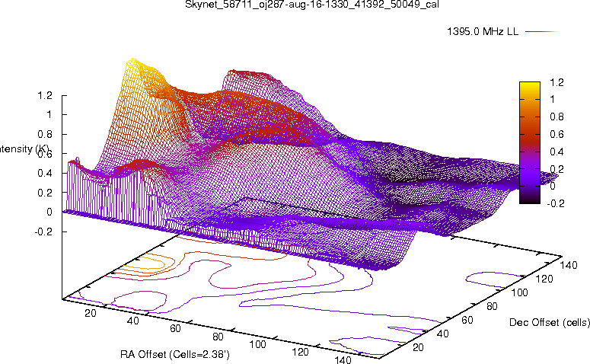The image size is (590, 364).
Task: Click the intensity axis tick label 0
Action: click(49, 212)
